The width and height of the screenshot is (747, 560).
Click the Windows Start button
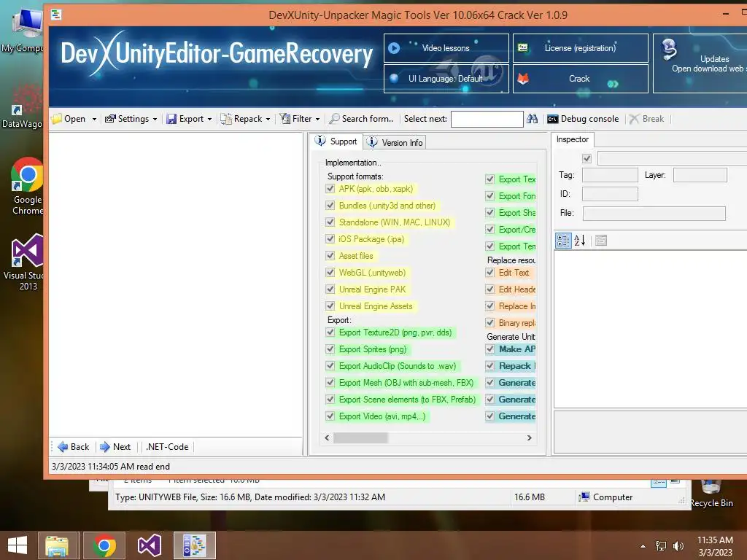(18, 545)
